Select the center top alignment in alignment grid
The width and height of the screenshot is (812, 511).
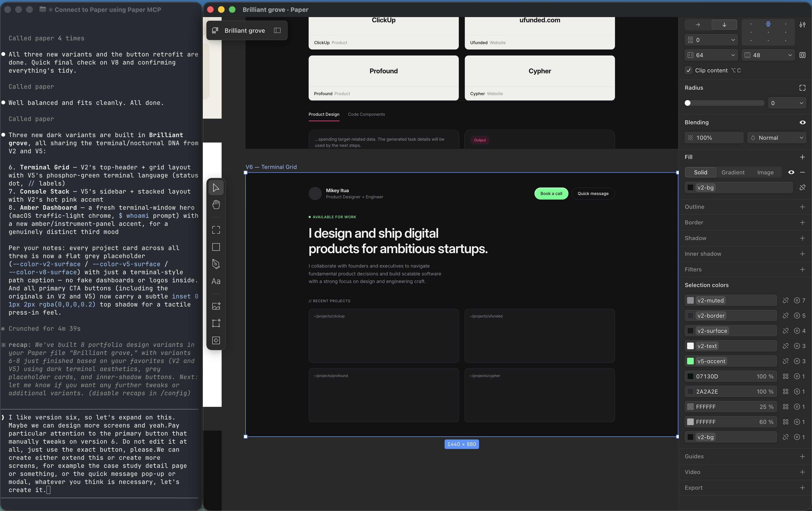tap(768, 24)
